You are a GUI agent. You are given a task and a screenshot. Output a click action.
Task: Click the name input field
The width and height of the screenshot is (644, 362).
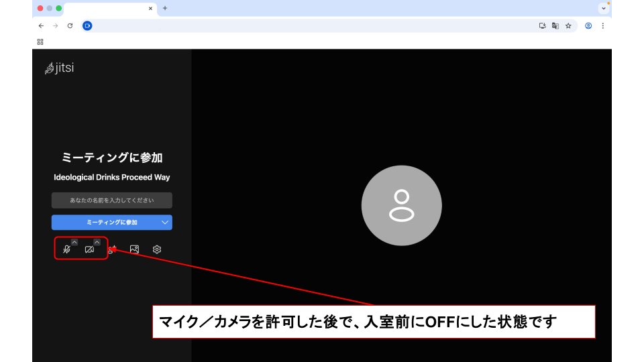point(112,200)
